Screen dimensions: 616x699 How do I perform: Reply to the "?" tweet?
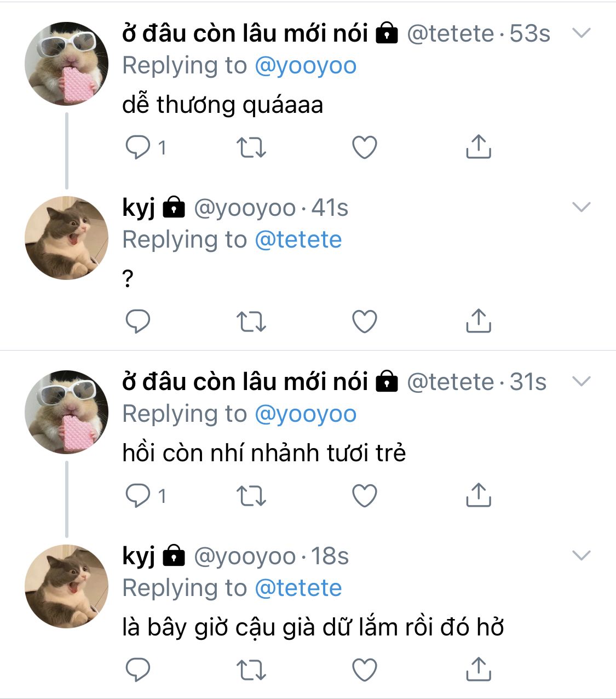[x=138, y=322]
